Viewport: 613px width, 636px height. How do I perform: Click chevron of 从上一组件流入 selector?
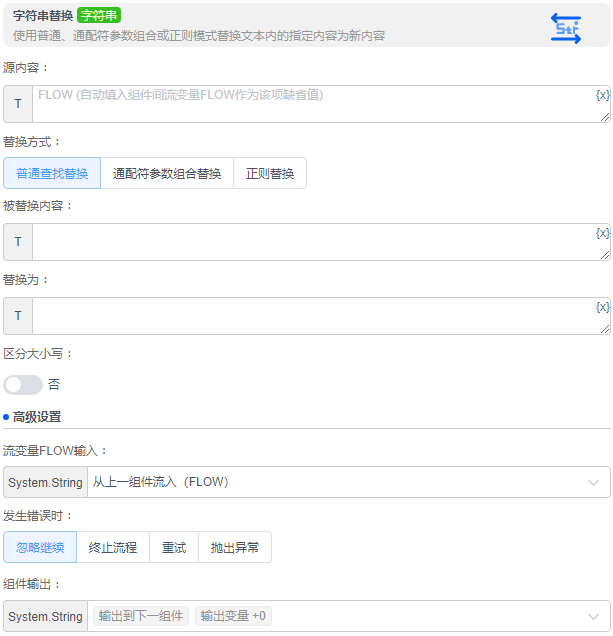(594, 482)
